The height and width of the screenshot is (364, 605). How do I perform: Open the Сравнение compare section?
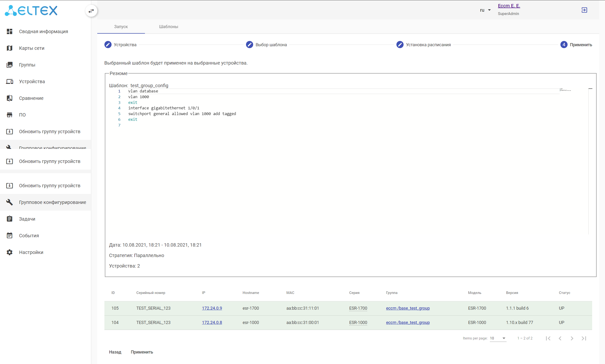(31, 98)
